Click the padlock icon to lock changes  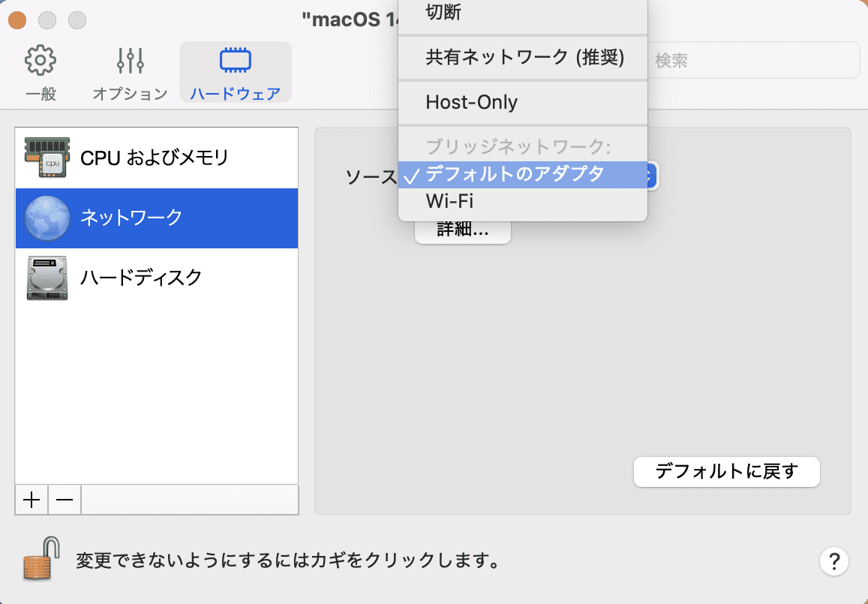click(41, 558)
